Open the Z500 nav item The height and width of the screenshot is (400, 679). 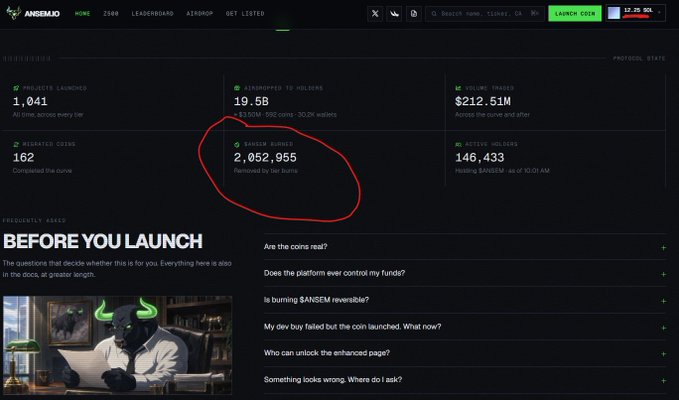coord(111,13)
